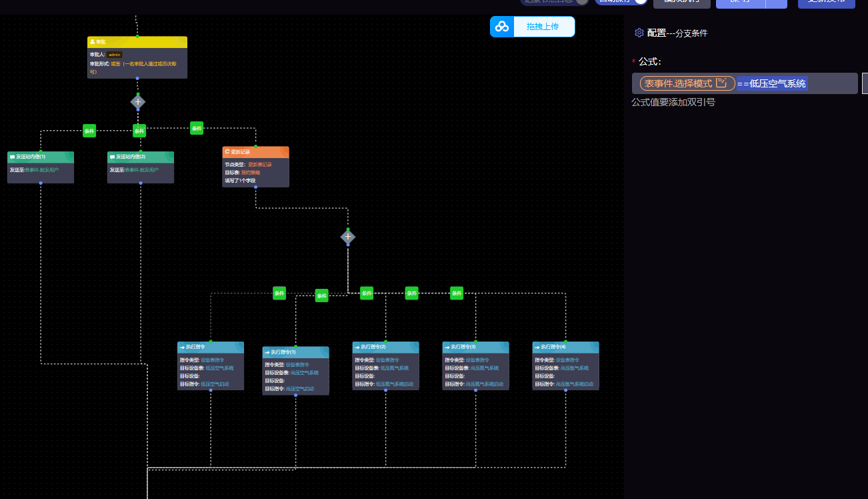Select the 执行指令(2) node header
The image size is (868, 499).
(386, 347)
